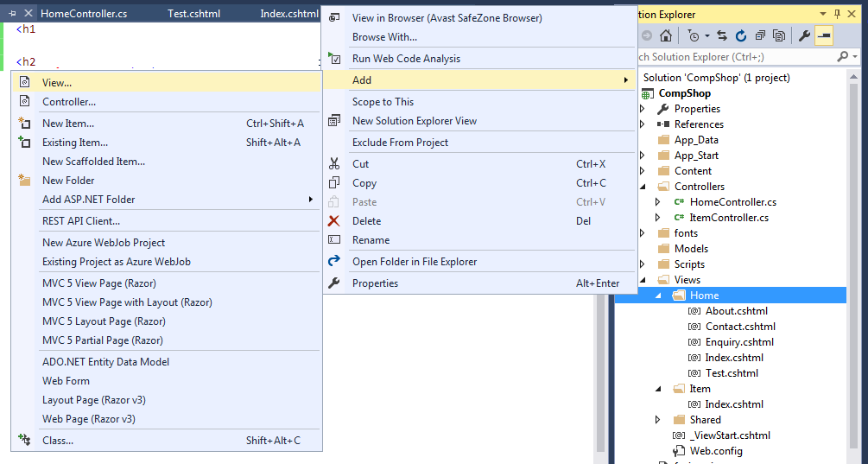The height and width of the screenshot is (464, 868).
Task: Open Add ASP.NET Folder submenu
Action: (167, 200)
